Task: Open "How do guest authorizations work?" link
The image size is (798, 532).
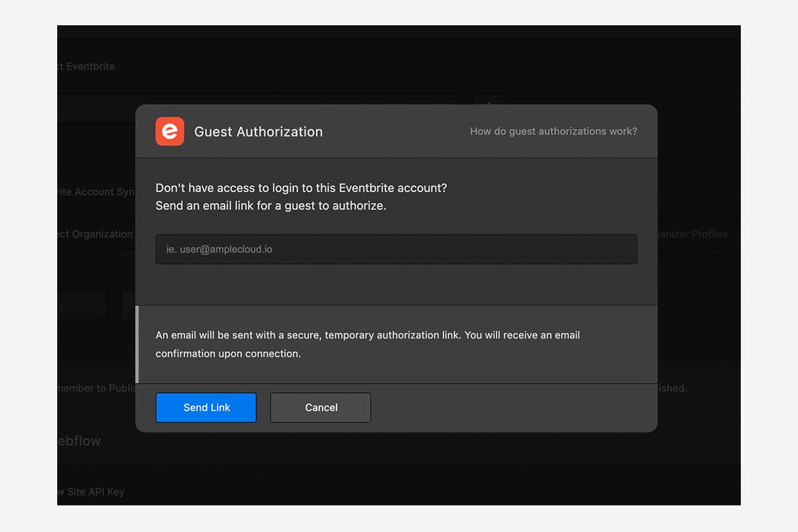Action: pyautogui.click(x=553, y=132)
